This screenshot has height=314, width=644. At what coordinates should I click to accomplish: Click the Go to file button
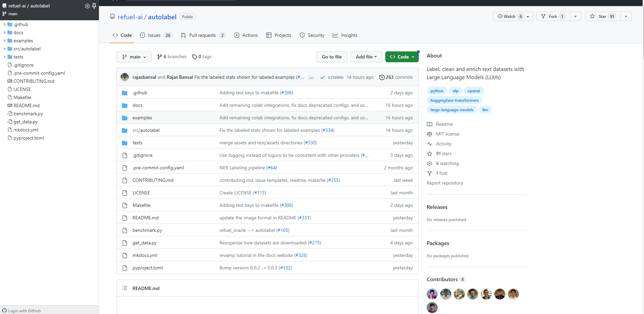coord(332,57)
